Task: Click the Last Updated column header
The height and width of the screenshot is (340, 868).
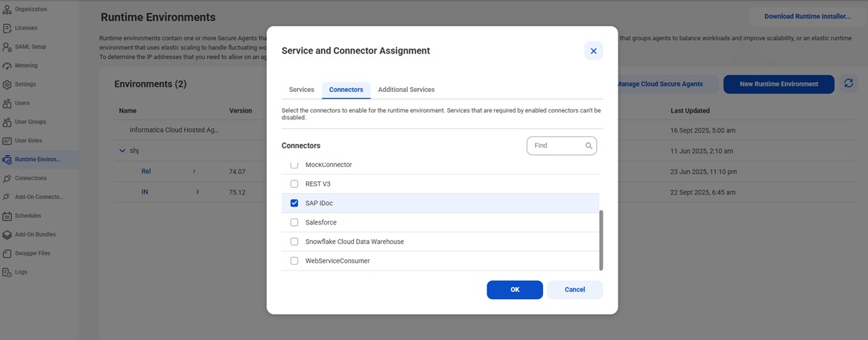Action: coord(691,111)
